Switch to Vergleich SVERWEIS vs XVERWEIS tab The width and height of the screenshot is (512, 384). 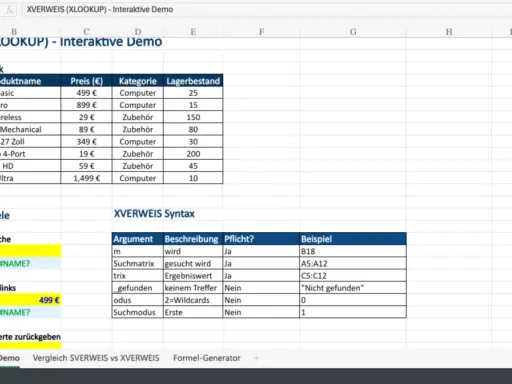click(96, 358)
